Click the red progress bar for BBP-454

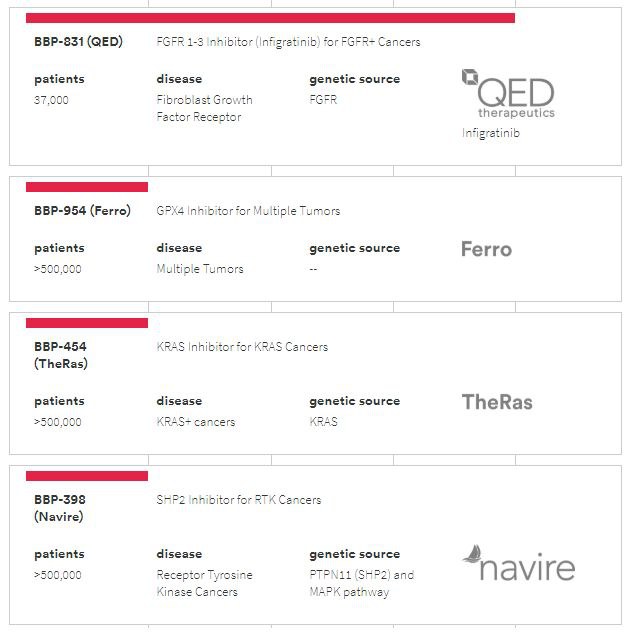pos(87,323)
